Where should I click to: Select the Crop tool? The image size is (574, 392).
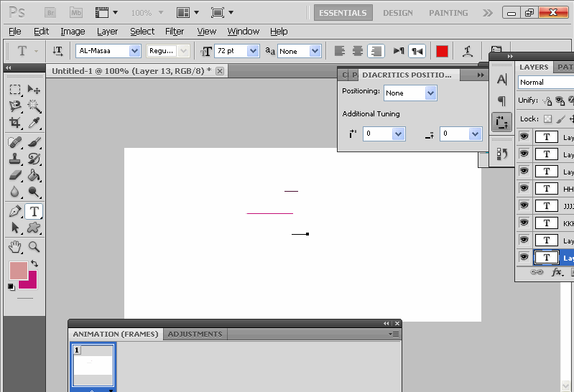(15, 122)
